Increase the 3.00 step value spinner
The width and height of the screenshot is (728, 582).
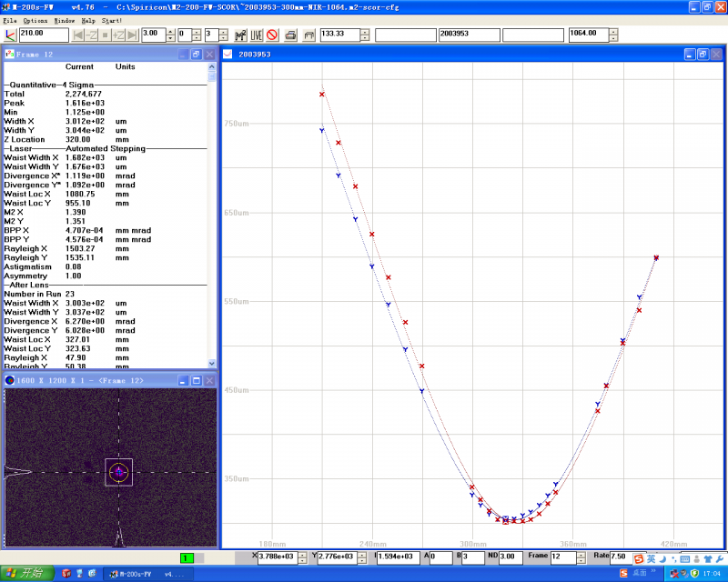pos(170,32)
